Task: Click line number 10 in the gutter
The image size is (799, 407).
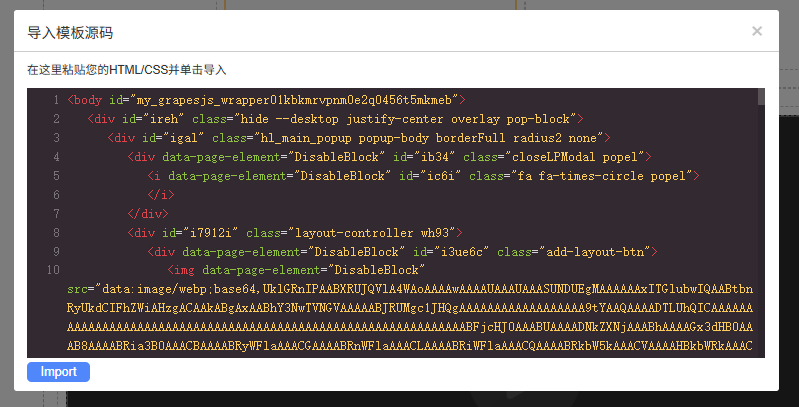Action: (53, 271)
